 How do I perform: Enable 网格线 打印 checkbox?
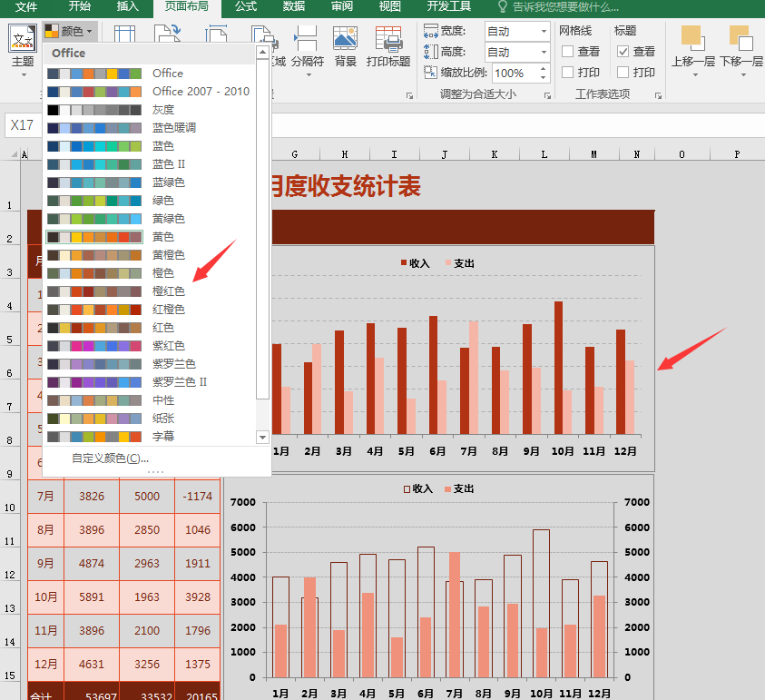tap(567, 73)
